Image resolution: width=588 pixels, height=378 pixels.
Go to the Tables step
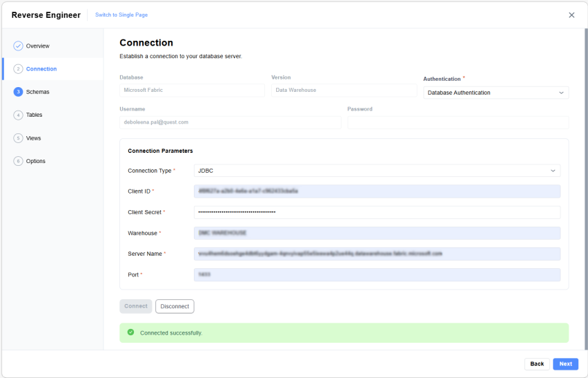(34, 115)
